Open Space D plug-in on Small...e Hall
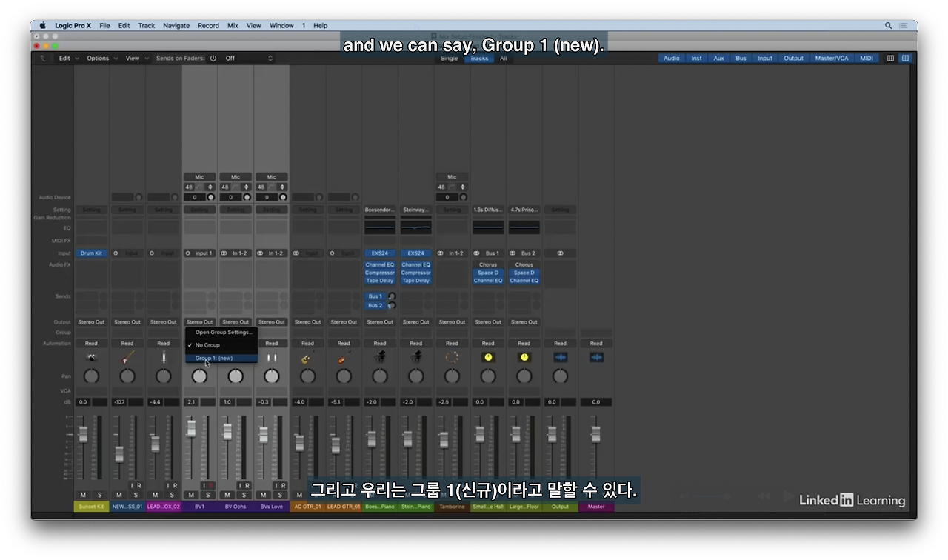 pos(488,273)
